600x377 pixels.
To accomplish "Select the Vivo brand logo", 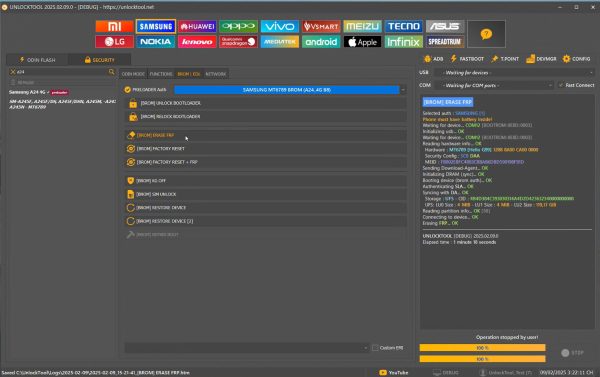I will point(280,26).
